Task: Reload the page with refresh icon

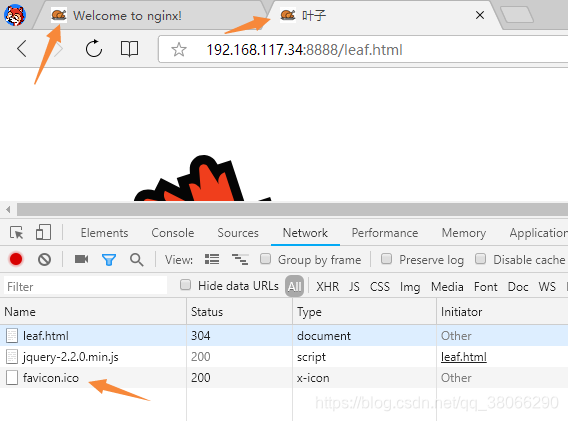Action: tap(94, 49)
